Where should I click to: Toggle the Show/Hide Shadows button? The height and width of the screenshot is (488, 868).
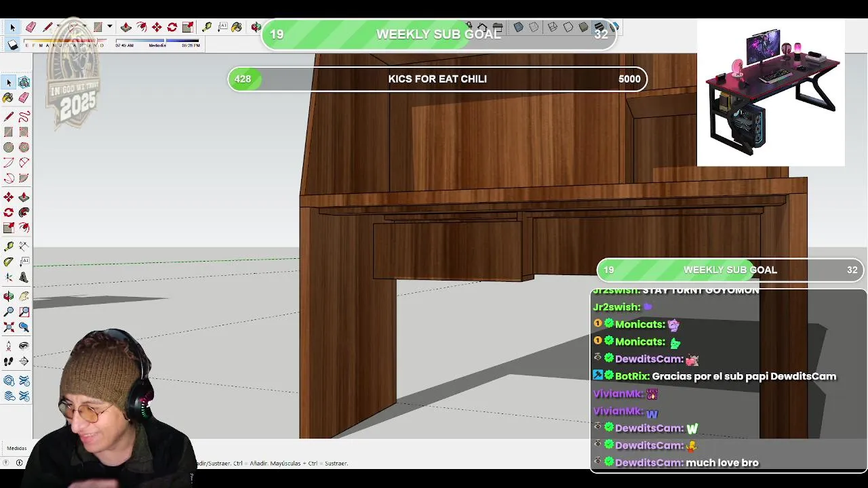[x=13, y=45]
